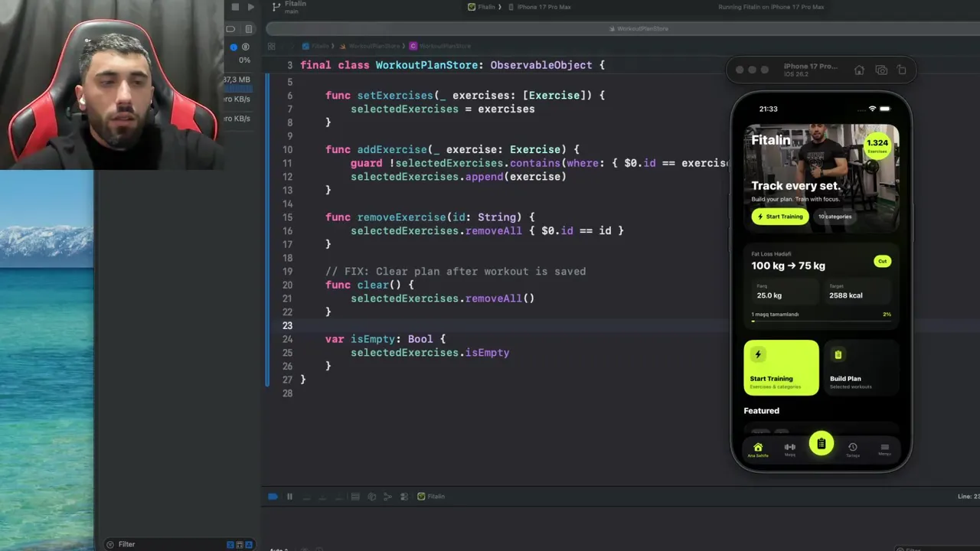Click the blue process indicator icon in debug navigator
This screenshot has height=551, width=980.
point(234,47)
